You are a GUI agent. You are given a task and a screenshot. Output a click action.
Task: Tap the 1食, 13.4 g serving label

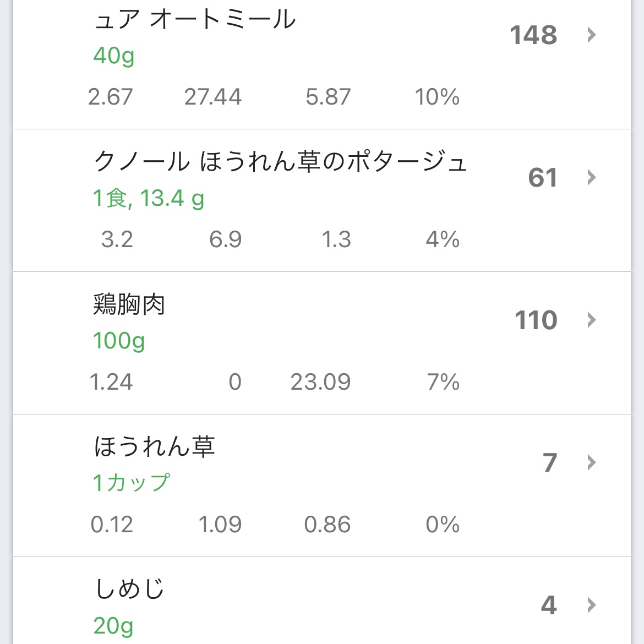(149, 198)
